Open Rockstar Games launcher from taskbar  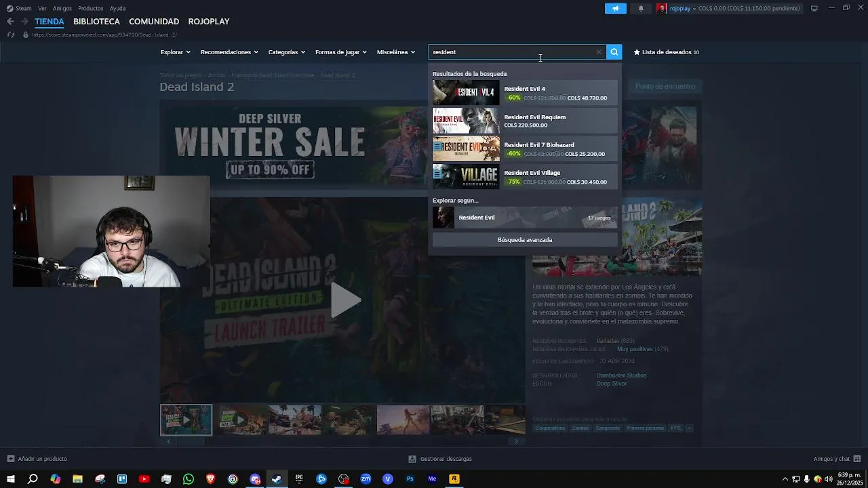point(454,479)
